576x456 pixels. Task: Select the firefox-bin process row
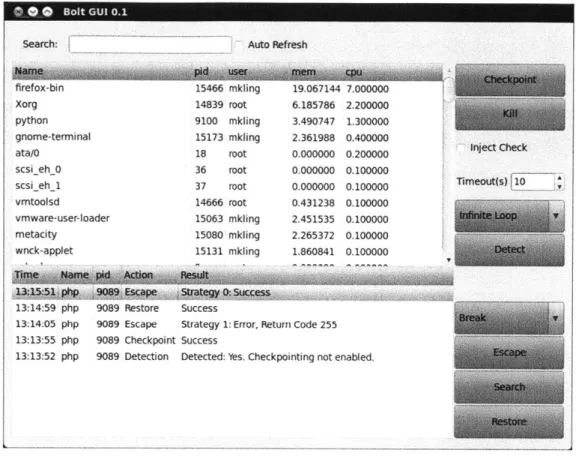[x=227, y=89]
